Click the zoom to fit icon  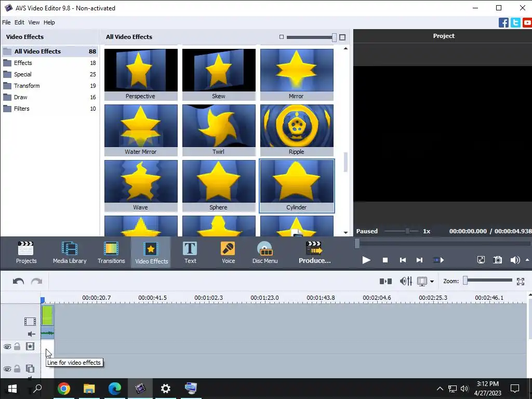(521, 281)
